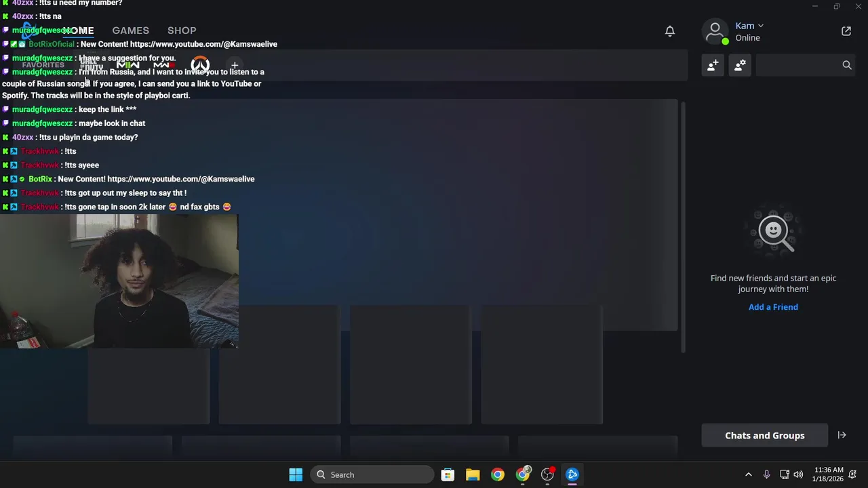The width and height of the screenshot is (868, 488).
Task: Select Call of Duty in favorites bar
Action: click(92, 66)
